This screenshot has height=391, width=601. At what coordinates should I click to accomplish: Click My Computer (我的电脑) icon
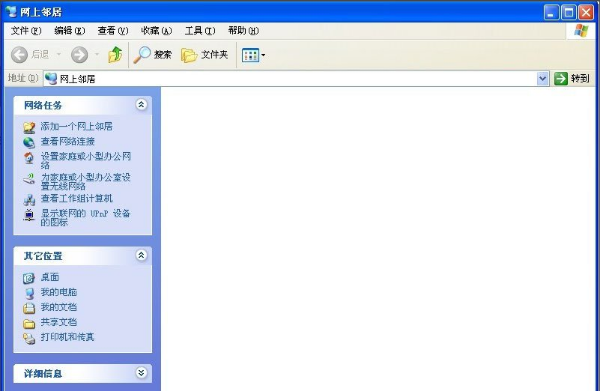pos(29,293)
